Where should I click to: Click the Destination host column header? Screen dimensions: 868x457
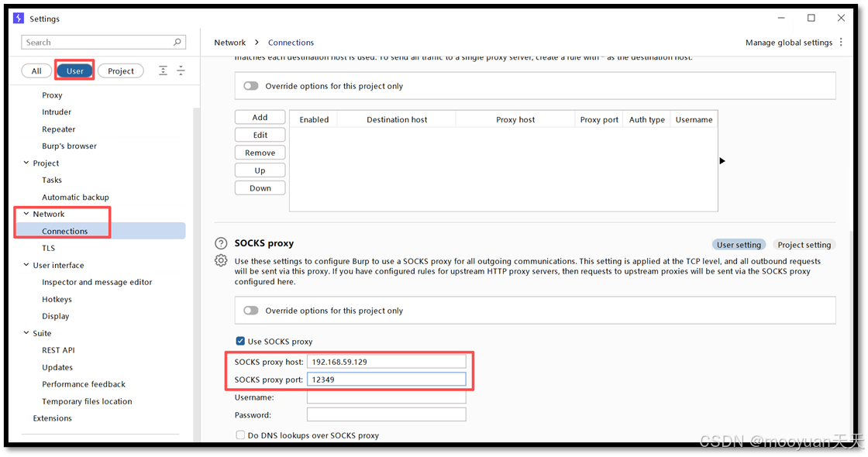397,119
